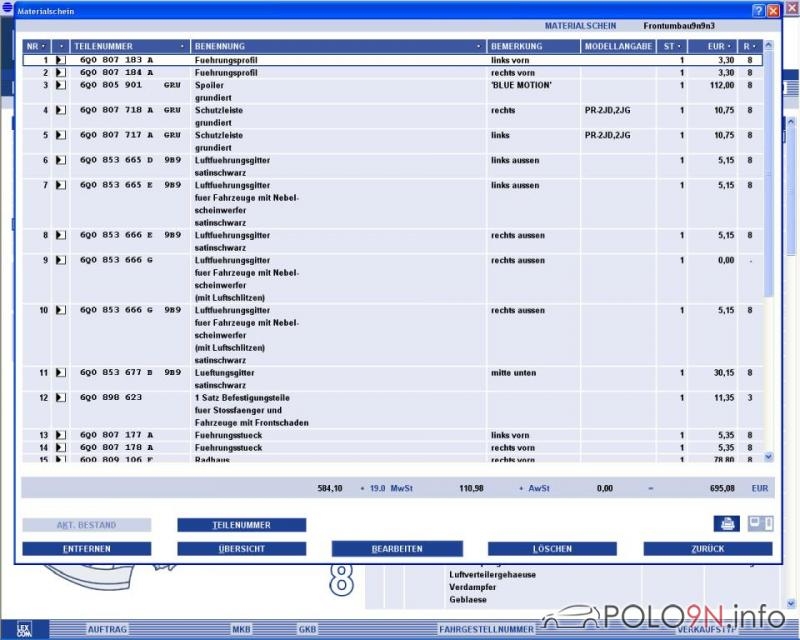Click arrow icon in row 3 Spoiler
This screenshot has width=800, height=640.
coord(60,85)
